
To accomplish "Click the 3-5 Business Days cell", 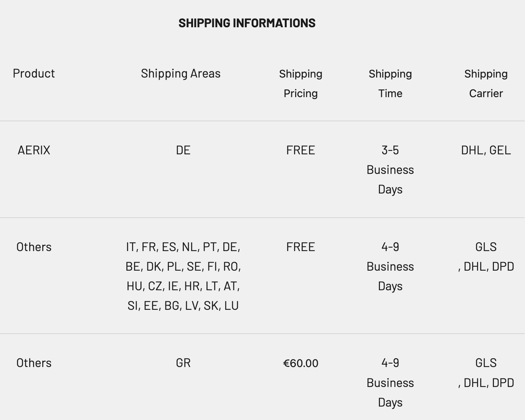I will [390, 170].
